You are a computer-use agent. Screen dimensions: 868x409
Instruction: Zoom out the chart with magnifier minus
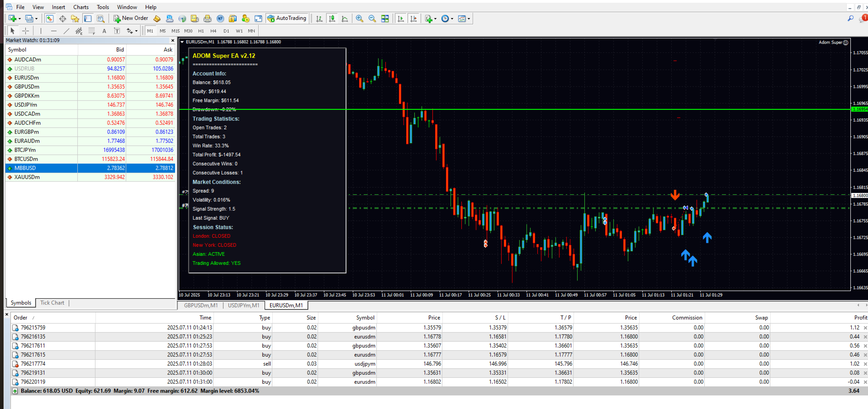372,19
